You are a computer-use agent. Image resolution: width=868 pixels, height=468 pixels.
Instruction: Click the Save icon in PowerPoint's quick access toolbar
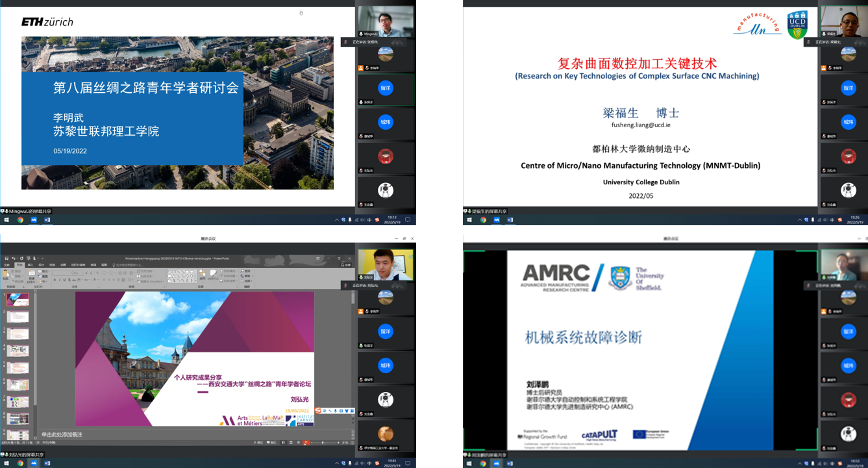5,258
